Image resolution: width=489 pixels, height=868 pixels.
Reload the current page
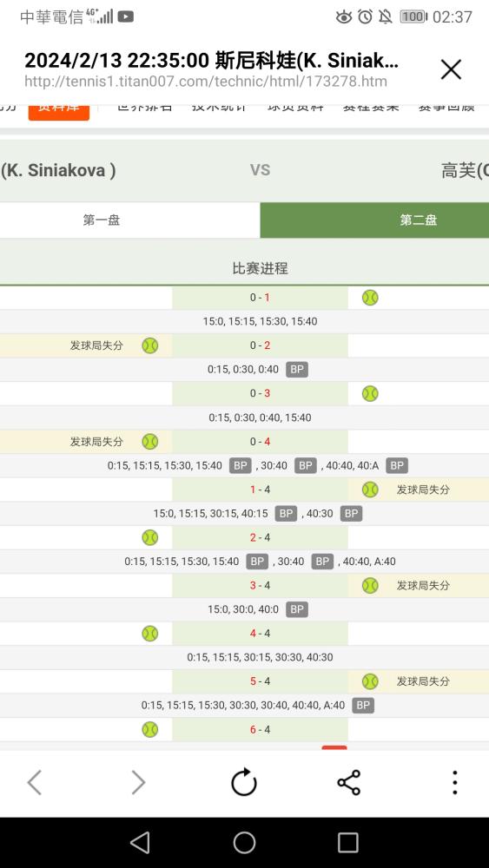coord(244,782)
